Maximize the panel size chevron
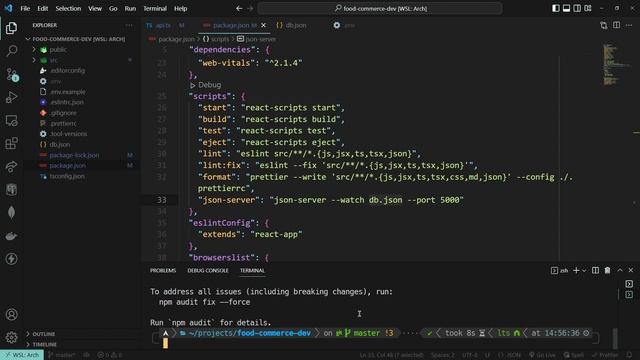 pyautogui.click(x=620, y=270)
